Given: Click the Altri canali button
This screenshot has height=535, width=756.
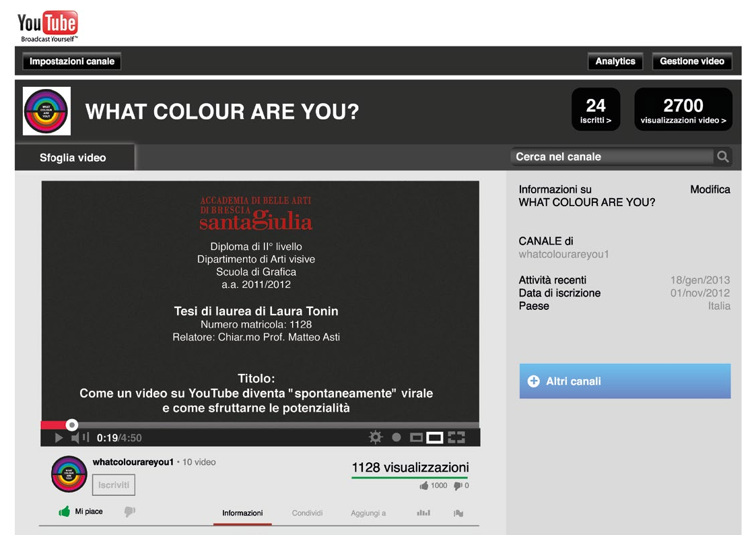Looking at the screenshot, I should 625,381.
